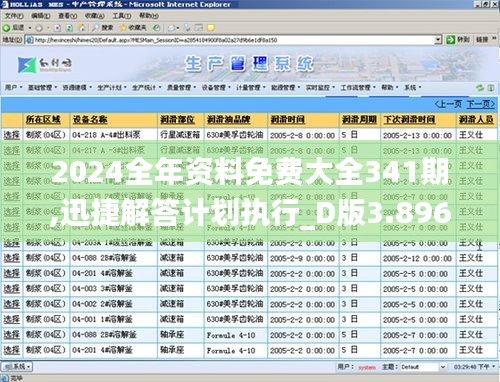Click the footer clock 03:29:48 下午
Viewport: 500px width, 382px height.
click(471, 367)
